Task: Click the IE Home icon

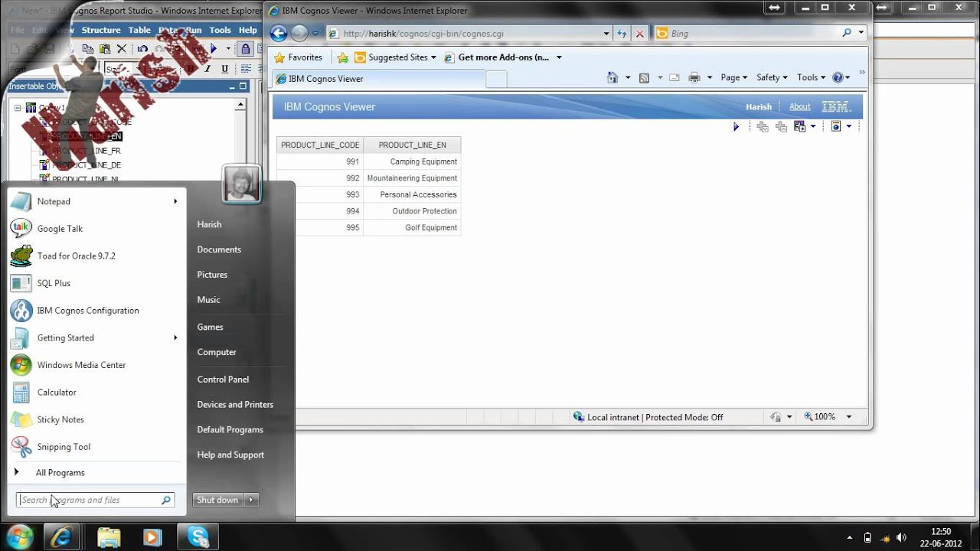Action: (x=612, y=77)
